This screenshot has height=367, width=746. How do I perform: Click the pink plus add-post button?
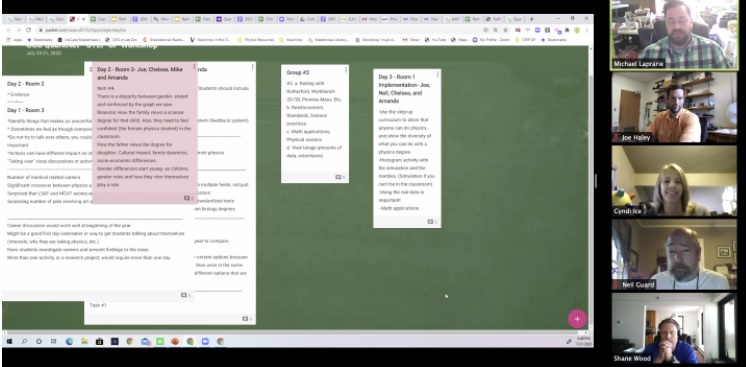[x=577, y=319]
